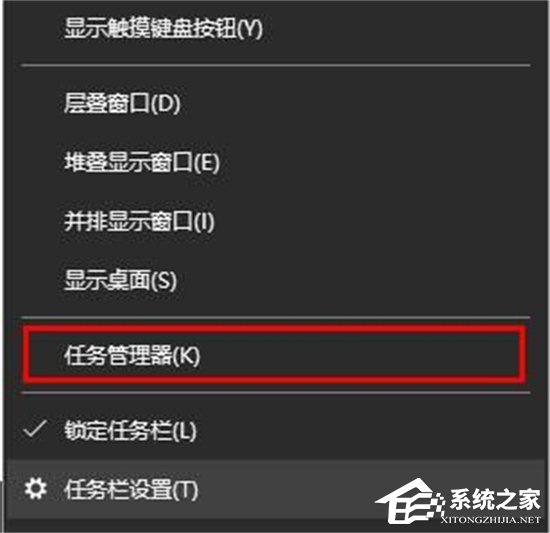This screenshot has height=533, width=550.
Task: Open 任务栏设置(T) at the menu bottom
Action: click(x=274, y=490)
